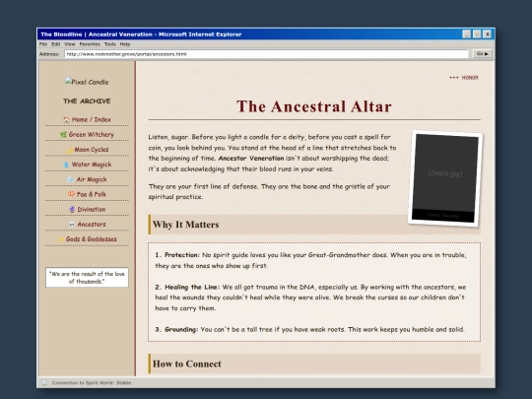The image size is (532, 399).
Task: Click the Address label in toolbar
Action: tap(49, 54)
